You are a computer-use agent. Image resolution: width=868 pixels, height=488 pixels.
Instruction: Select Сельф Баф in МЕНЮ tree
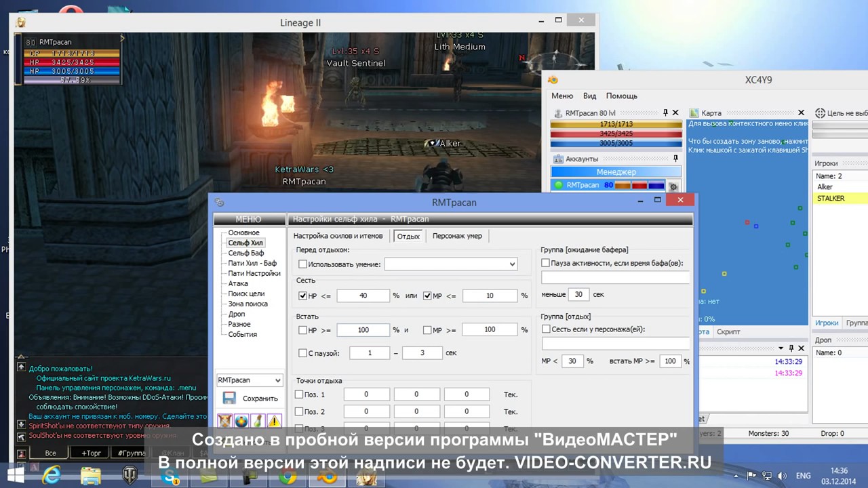click(x=246, y=253)
